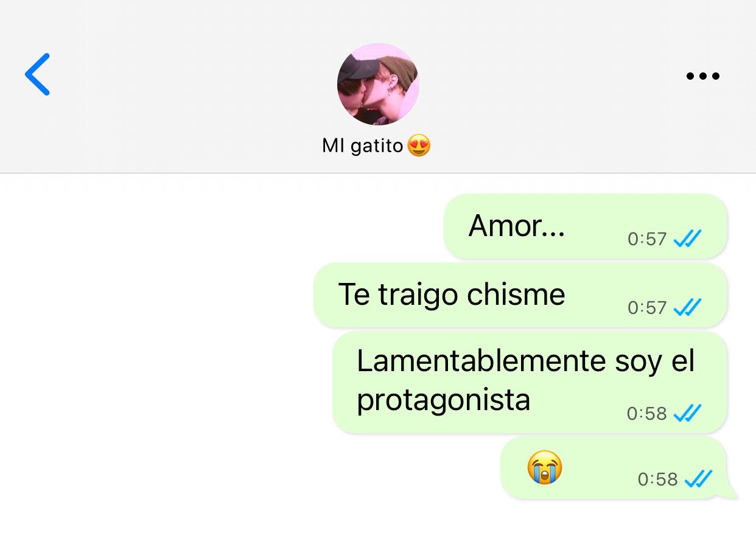The image size is (756, 547).
Task: Select the 'Amor...' message bubble
Action: pyautogui.click(x=586, y=226)
